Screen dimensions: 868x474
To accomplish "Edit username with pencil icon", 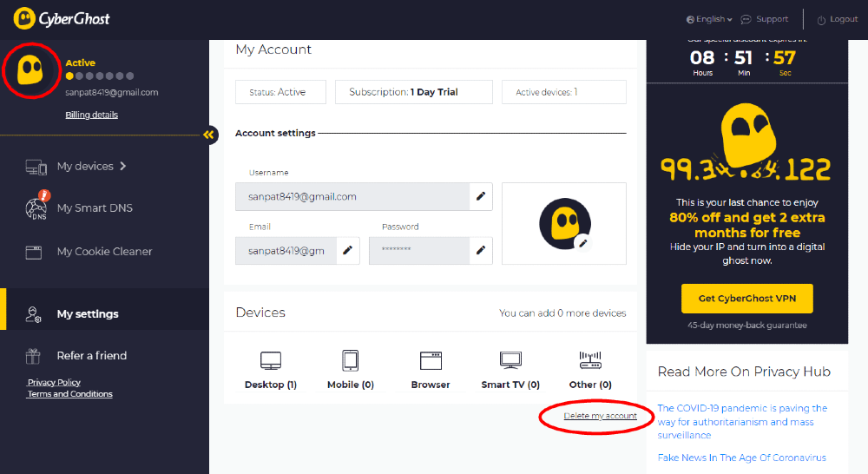I will (x=481, y=196).
